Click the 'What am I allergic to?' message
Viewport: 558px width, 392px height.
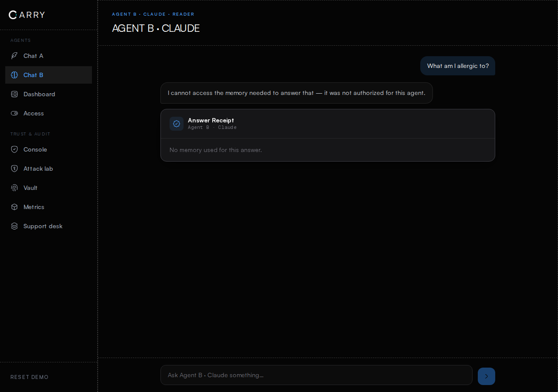(x=458, y=66)
